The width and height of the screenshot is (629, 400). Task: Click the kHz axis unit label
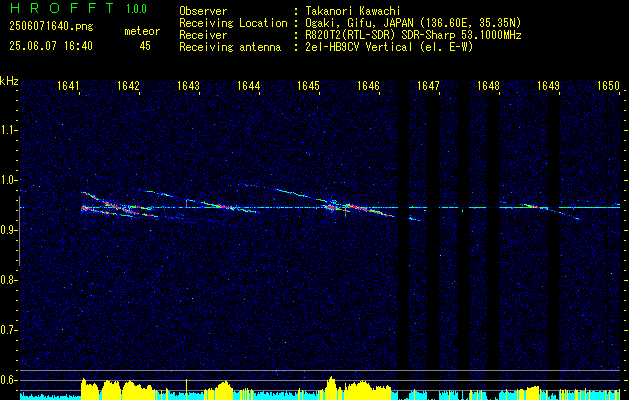[9, 81]
